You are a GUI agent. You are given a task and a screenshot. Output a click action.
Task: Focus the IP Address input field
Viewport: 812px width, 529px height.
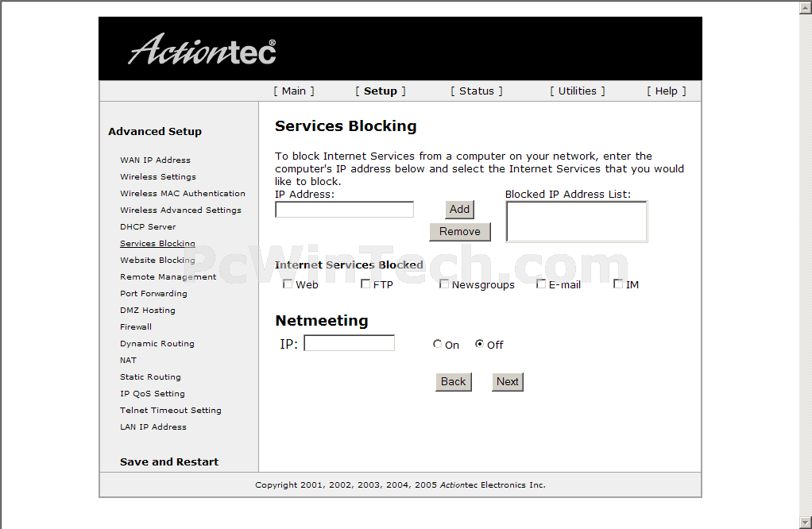(344, 210)
